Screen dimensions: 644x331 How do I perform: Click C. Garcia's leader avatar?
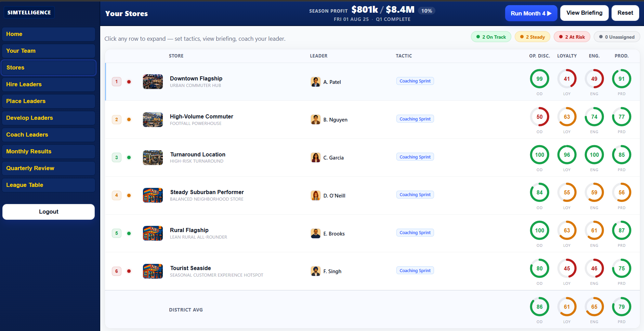click(315, 157)
